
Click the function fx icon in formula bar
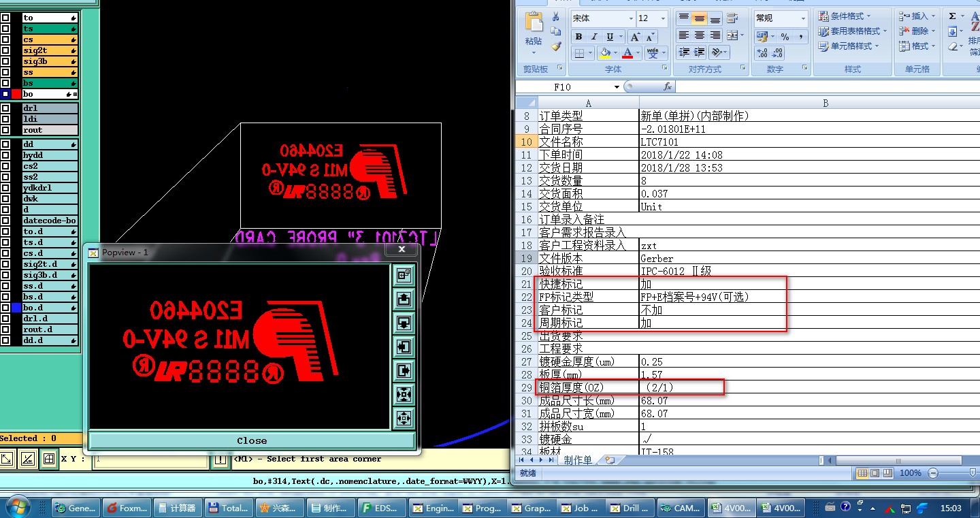(668, 86)
